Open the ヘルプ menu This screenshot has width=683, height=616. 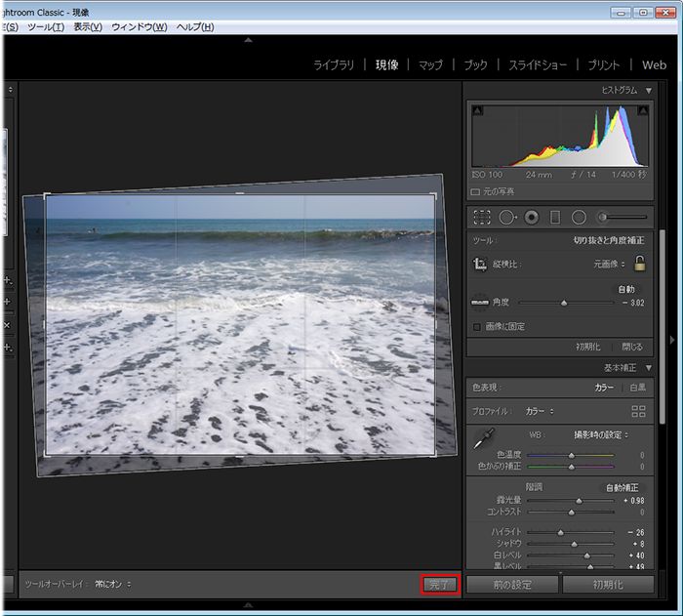tap(195, 26)
